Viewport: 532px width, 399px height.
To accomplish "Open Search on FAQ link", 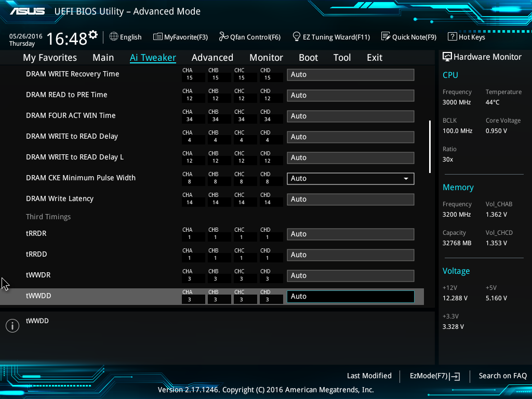I will (503, 376).
